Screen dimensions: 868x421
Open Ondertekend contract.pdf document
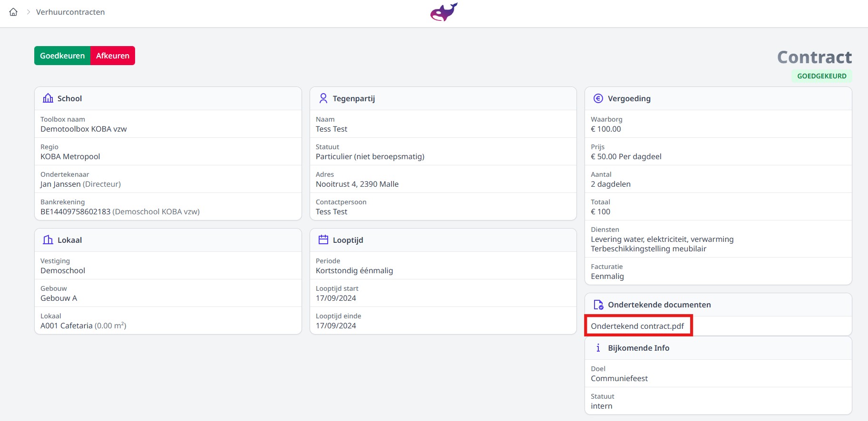(637, 326)
